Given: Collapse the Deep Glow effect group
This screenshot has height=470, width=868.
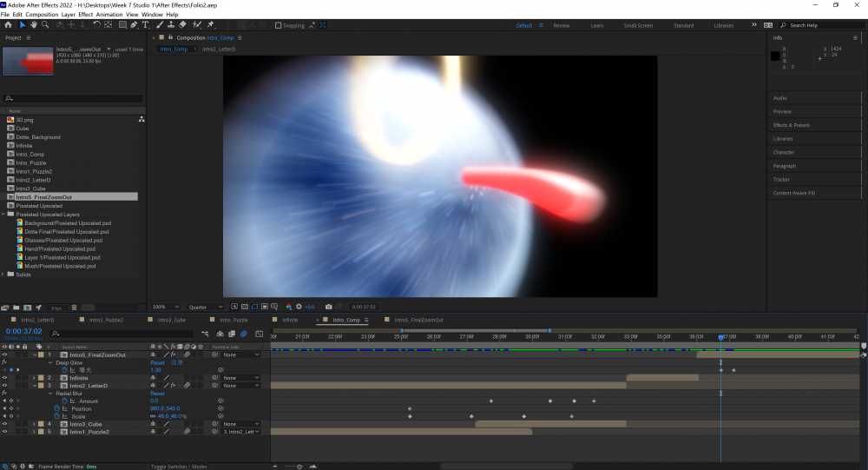Looking at the screenshot, I should point(50,362).
